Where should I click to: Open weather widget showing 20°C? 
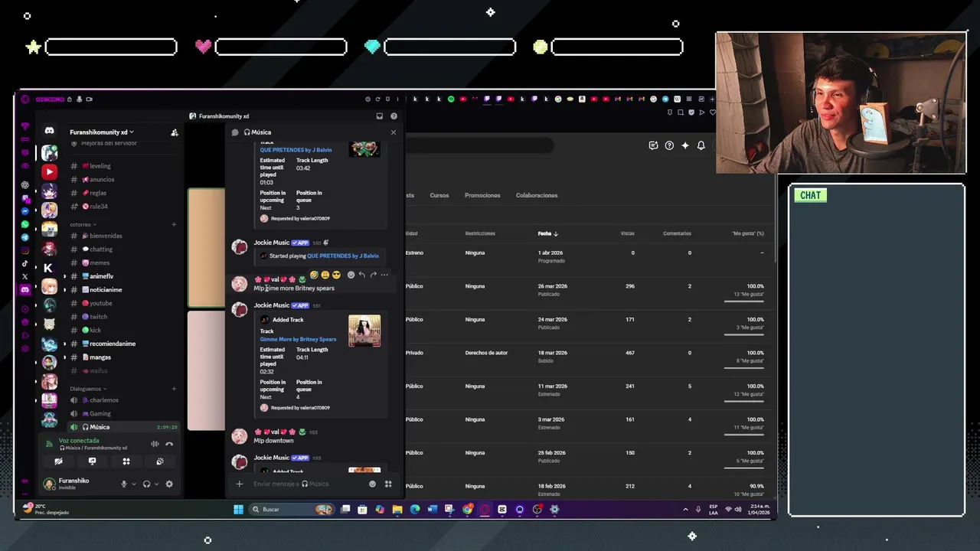pos(46,509)
